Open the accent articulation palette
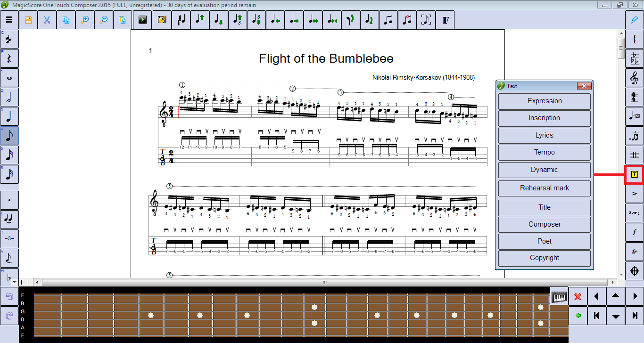644x343 pixels. (x=635, y=194)
